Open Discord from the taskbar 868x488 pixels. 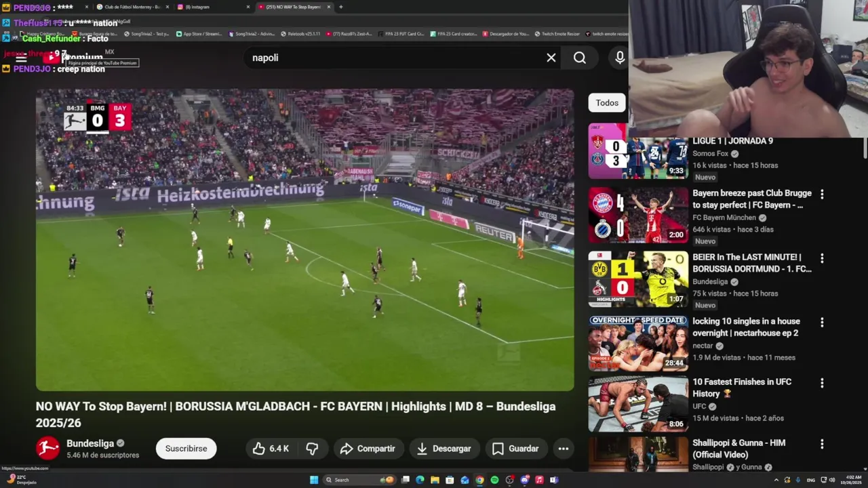524,480
